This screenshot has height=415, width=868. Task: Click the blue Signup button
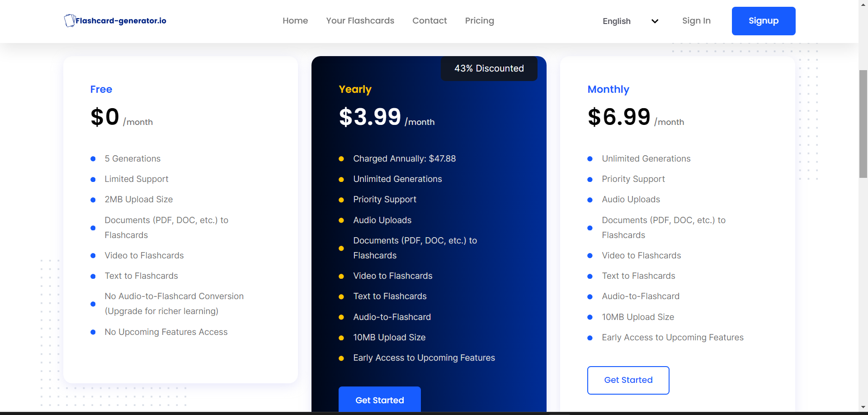pyautogui.click(x=764, y=21)
